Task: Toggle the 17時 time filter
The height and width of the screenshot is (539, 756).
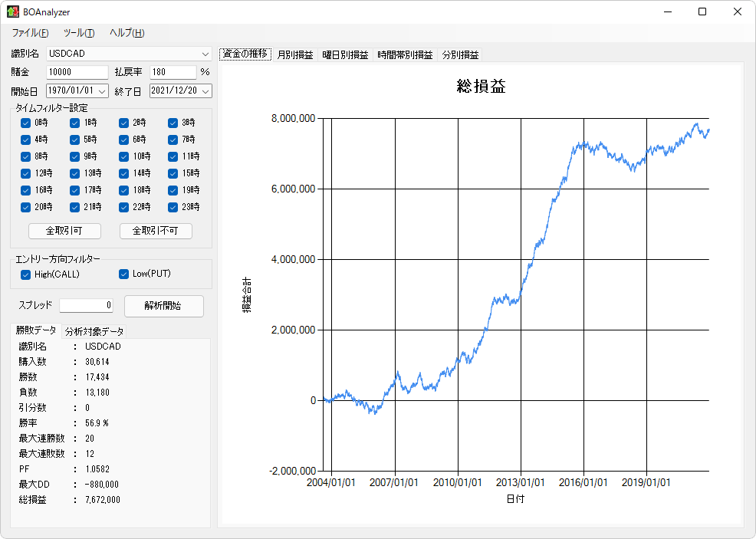Action: point(74,190)
